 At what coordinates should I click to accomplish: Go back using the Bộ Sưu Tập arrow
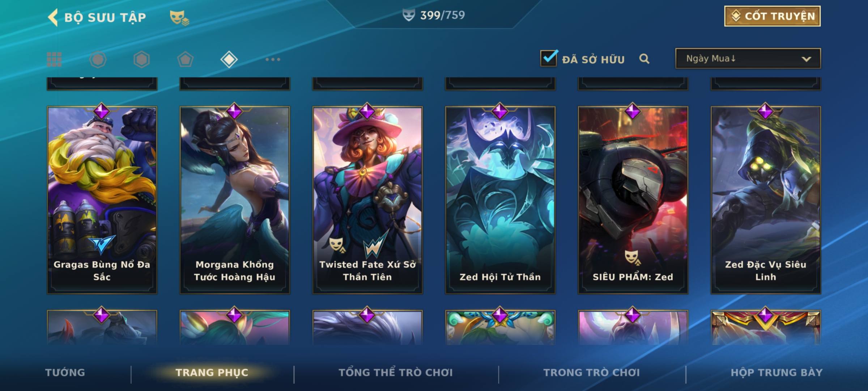[53, 17]
